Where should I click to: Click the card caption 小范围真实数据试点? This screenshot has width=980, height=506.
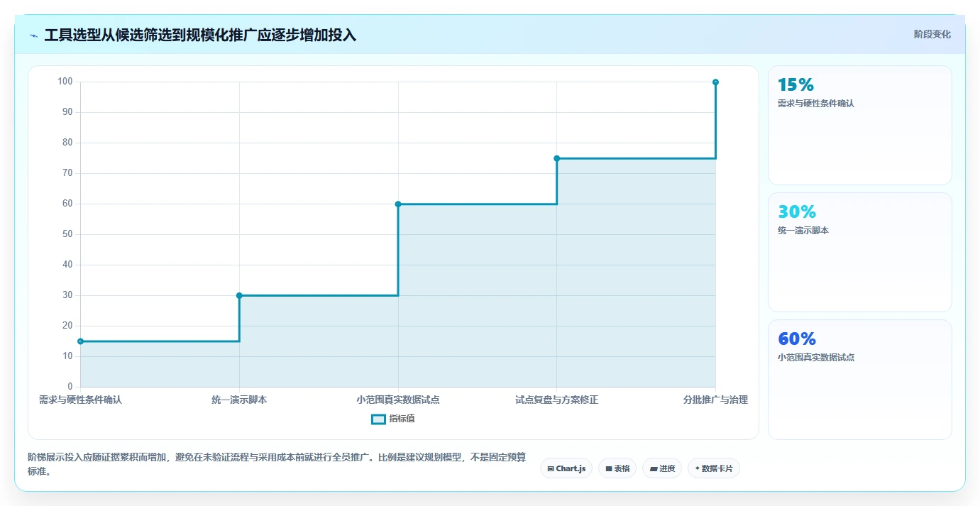(816, 358)
